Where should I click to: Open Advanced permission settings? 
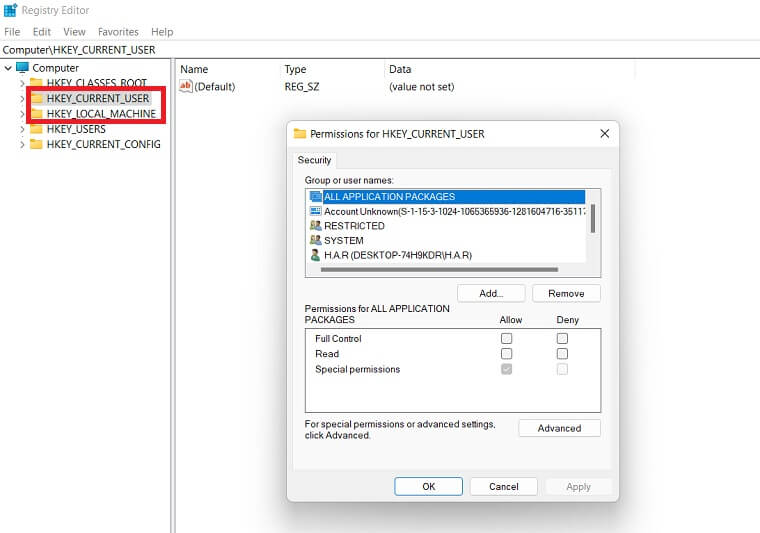pyautogui.click(x=559, y=428)
